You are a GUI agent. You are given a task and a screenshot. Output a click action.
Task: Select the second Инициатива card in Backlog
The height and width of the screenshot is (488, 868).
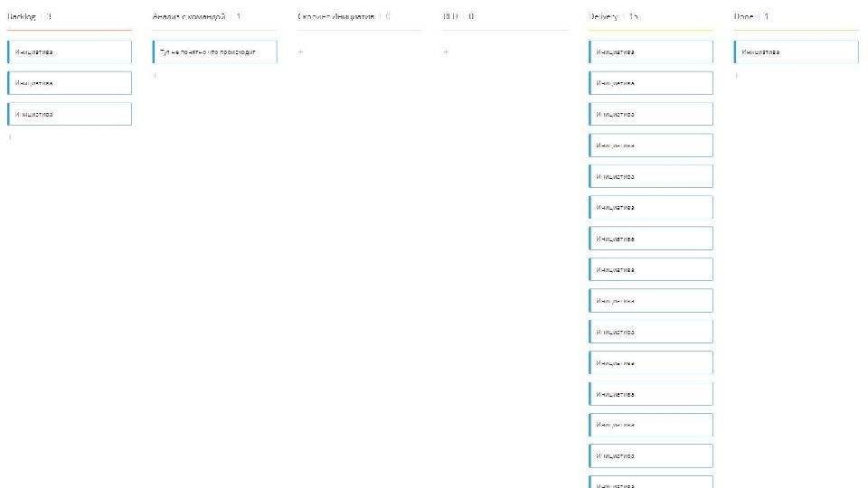(x=70, y=83)
